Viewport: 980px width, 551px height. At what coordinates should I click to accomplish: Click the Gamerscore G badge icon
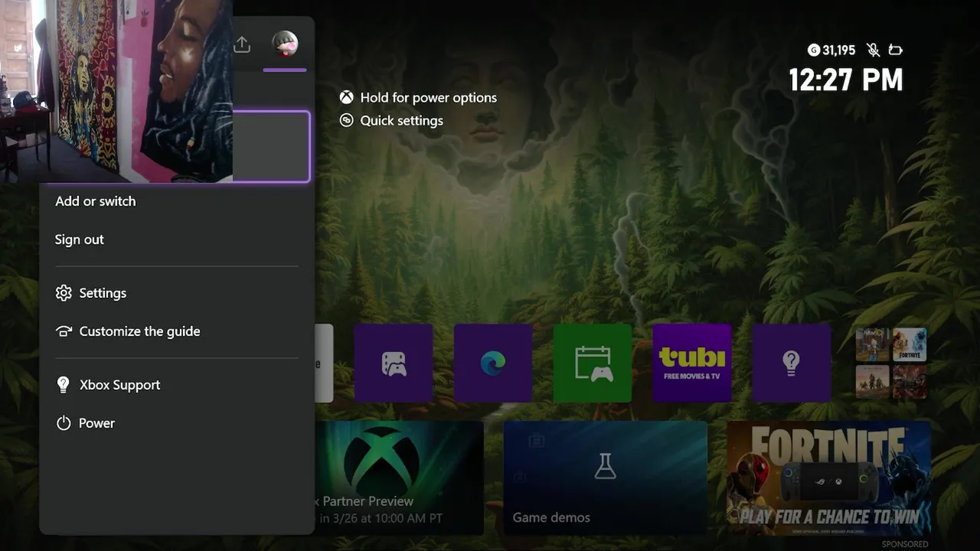tap(814, 50)
